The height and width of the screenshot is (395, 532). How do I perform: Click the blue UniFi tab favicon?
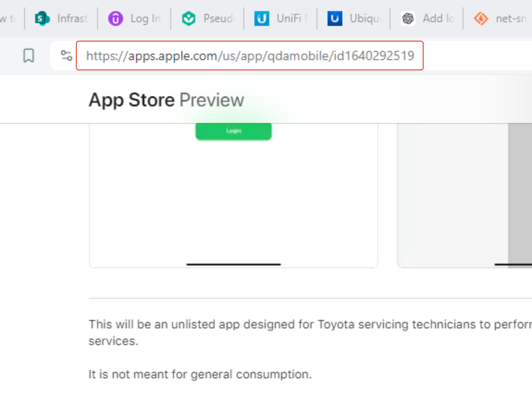(261, 18)
